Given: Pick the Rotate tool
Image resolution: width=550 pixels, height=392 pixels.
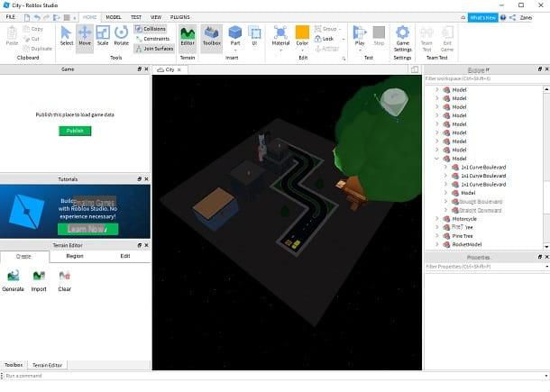Looking at the screenshot, I should [121, 35].
